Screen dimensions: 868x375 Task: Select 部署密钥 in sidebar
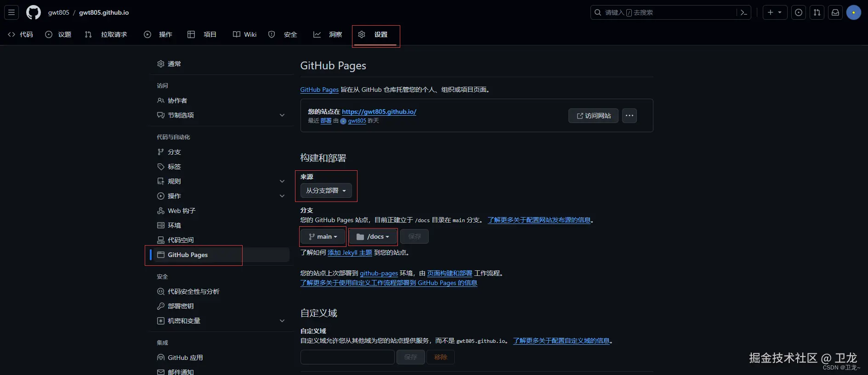click(222, 306)
